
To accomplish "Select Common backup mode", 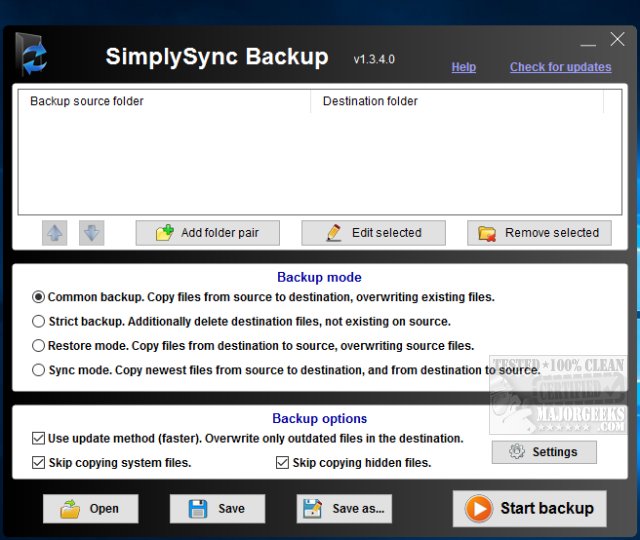I will [39, 297].
